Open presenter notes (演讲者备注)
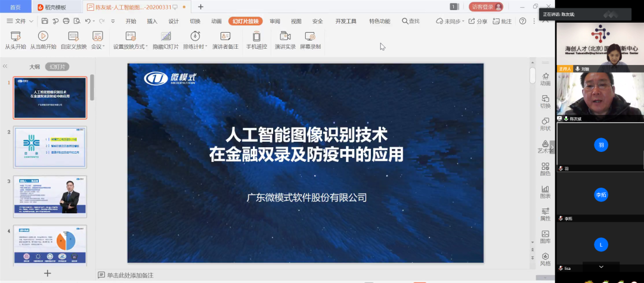 pos(225,41)
